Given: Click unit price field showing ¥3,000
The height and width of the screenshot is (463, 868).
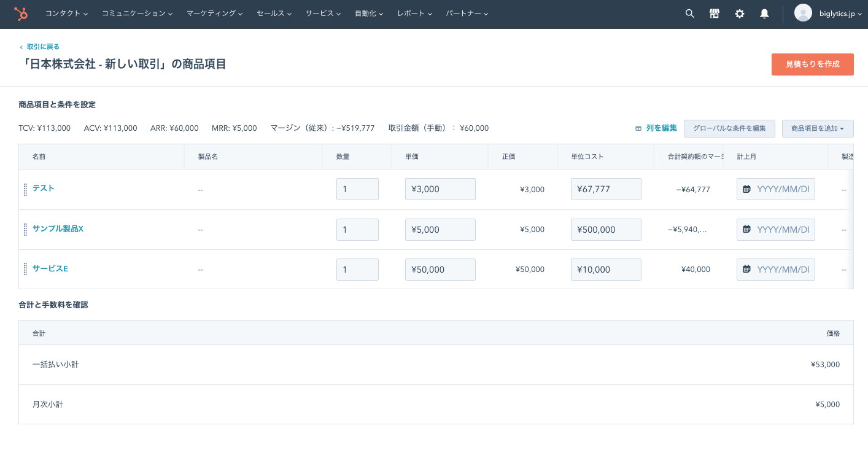Looking at the screenshot, I should (440, 189).
